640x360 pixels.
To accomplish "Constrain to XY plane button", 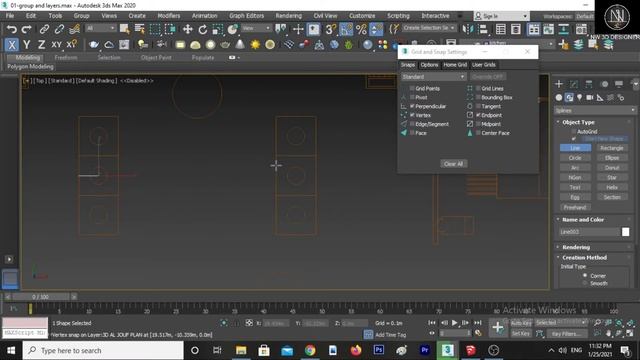I will tap(56, 44).
